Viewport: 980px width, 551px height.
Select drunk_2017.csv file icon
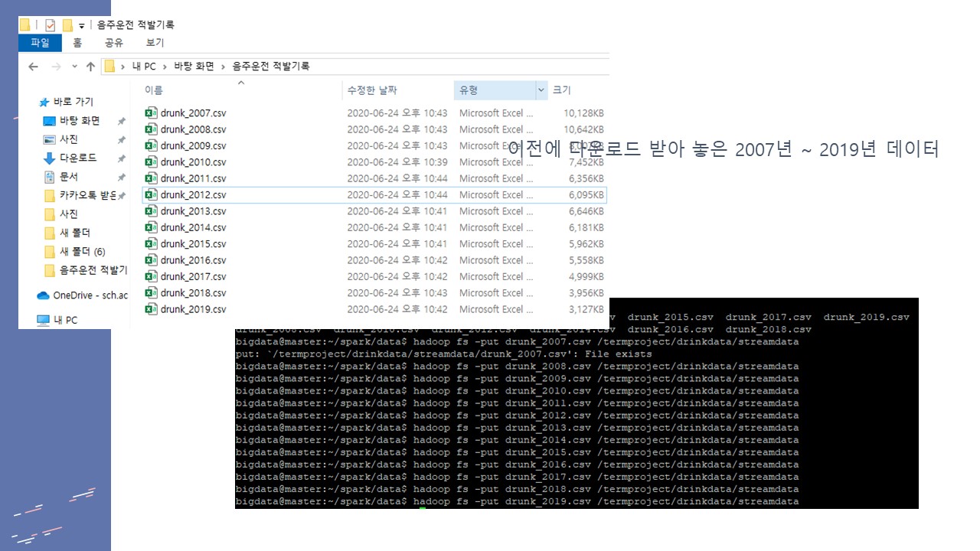[151, 276]
